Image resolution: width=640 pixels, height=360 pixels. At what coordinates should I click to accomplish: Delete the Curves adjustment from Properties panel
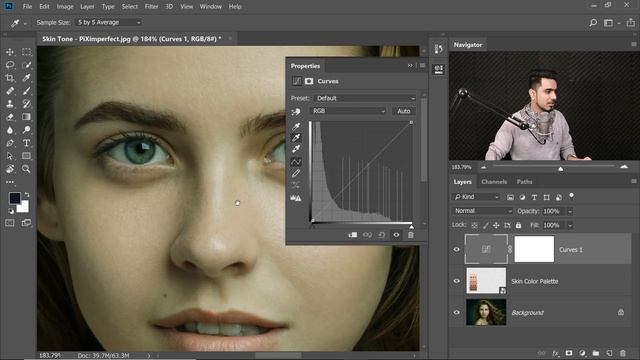click(411, 235)
